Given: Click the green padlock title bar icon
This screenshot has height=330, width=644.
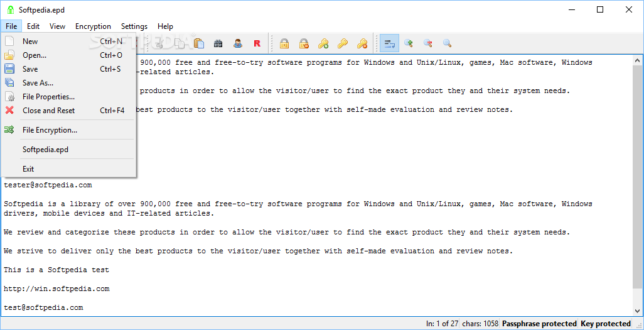Looking at the screenshot, I should click(10, 10).
